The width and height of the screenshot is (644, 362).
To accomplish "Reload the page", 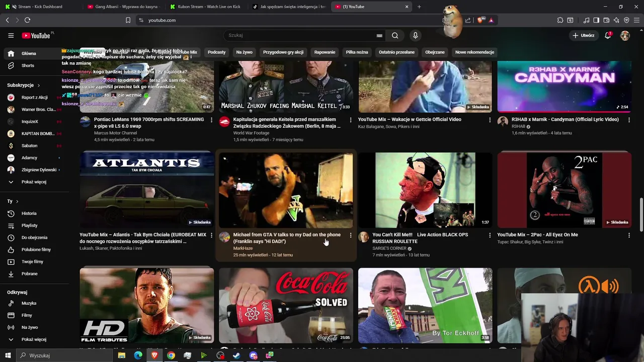I will point(27,20).
